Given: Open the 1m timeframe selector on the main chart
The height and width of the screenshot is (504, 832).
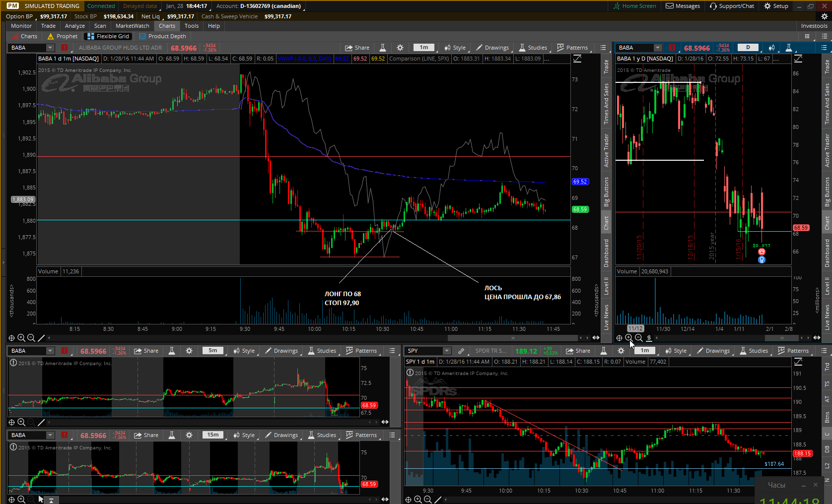Looking at the screenshot, I should [x=424, y=48].
